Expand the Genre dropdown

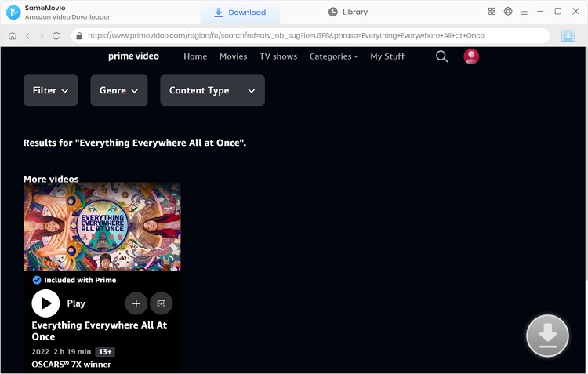click(119, 90)
